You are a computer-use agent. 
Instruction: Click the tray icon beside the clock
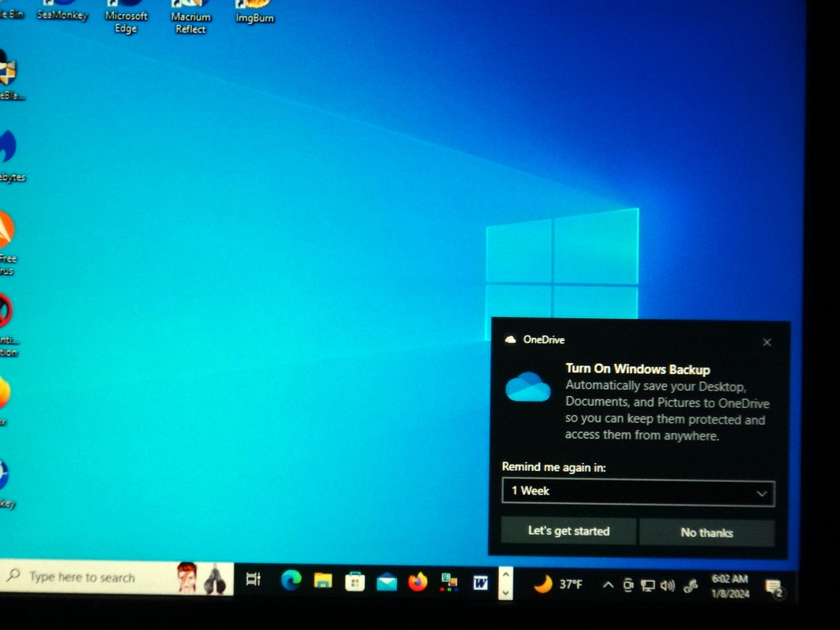[x=691, y=587]
